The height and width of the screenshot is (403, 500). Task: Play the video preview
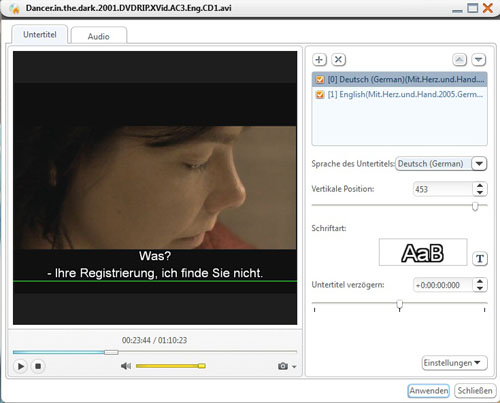pyautogui.click(x=20, y=366)
